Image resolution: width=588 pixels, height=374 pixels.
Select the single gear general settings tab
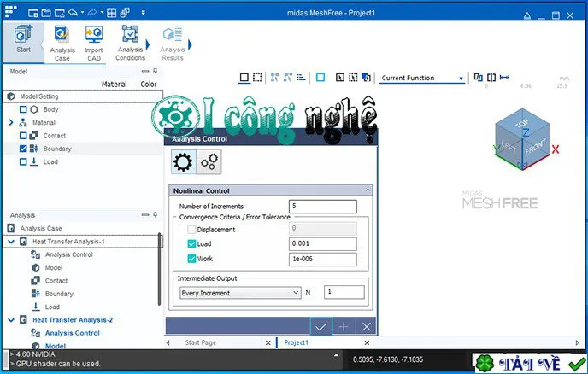pos(183,162)
